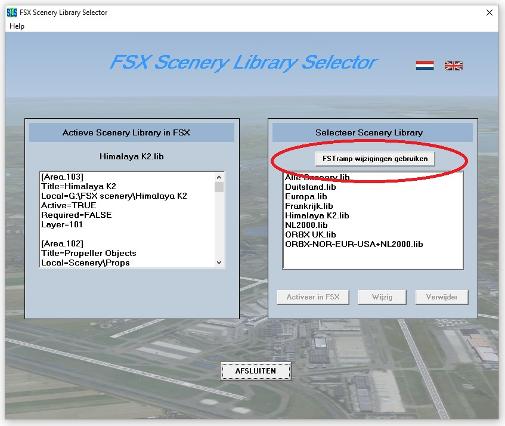The width and height of the screenshot is (505, 426).
Task: Open the Help menu
Action: click(17, 26)
